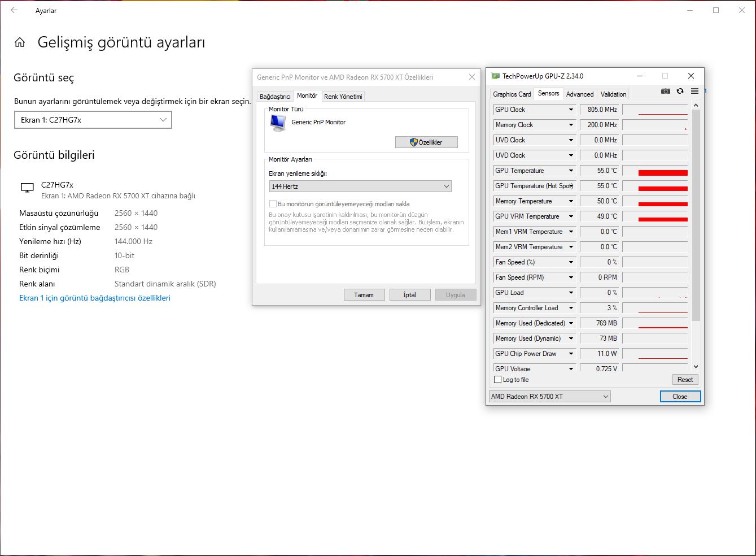Image resolution: width=756 pixels, height=556 pixels.
Task: Expand the Memory Used (Dedicated) dropdown
Action: pyautogui.click(x=571, y=323)
